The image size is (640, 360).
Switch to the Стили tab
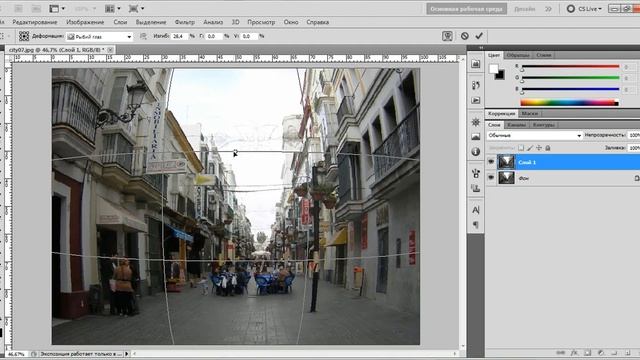tap(544, 55)
